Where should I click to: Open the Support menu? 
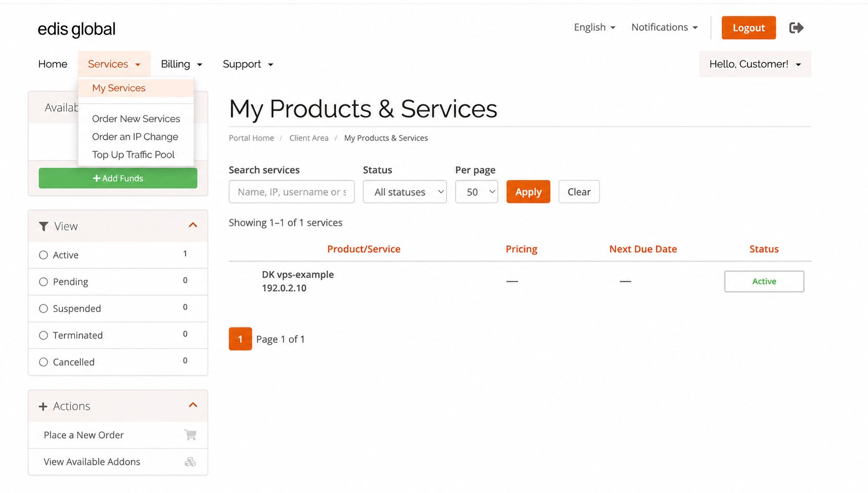248,64
